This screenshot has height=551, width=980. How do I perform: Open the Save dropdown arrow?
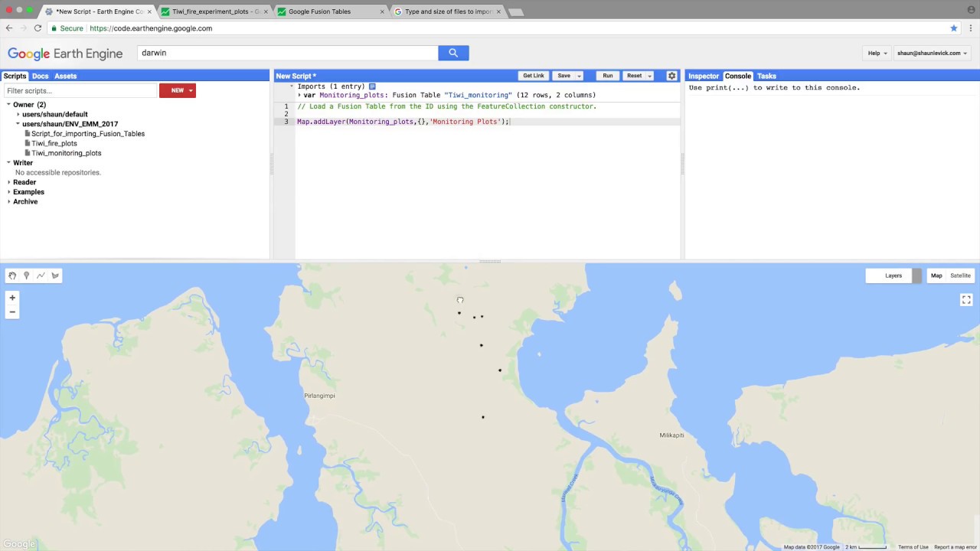579,76
